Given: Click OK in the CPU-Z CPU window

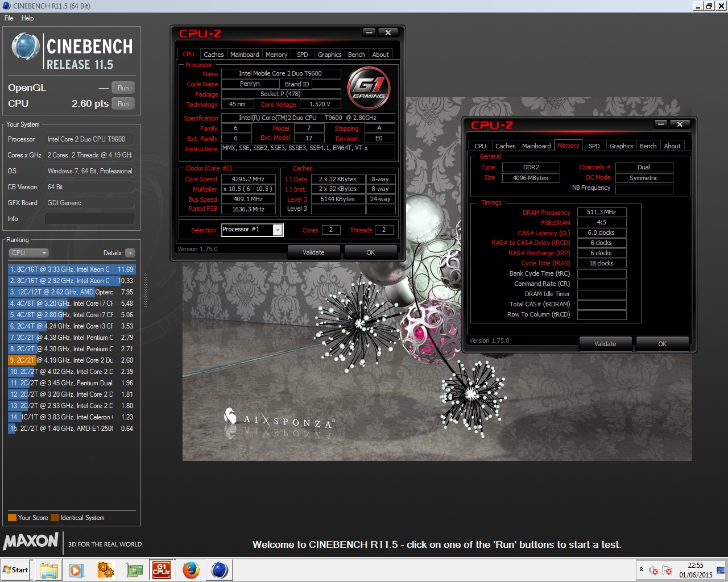Looking at the screenshot, I should click(x=371, y=252).
